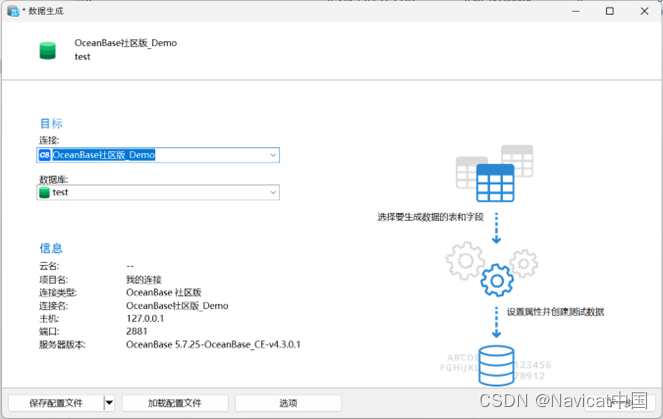The image size is (663, 419).
Task: Click the blue gear illustration
Action: point(497,280)
